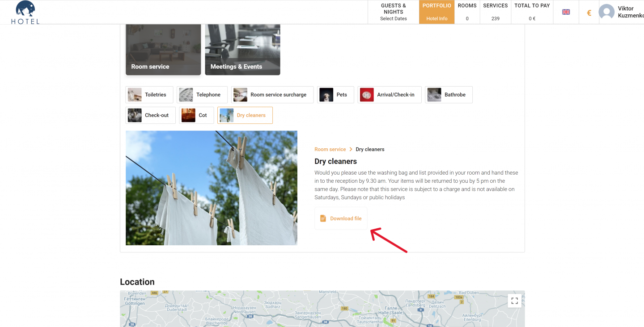
Task: Open the Room service card
Action: click(x=163, y=50)
